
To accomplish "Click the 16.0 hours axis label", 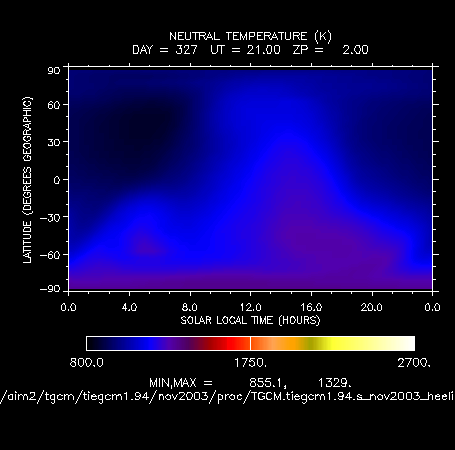I will (311, 307).
